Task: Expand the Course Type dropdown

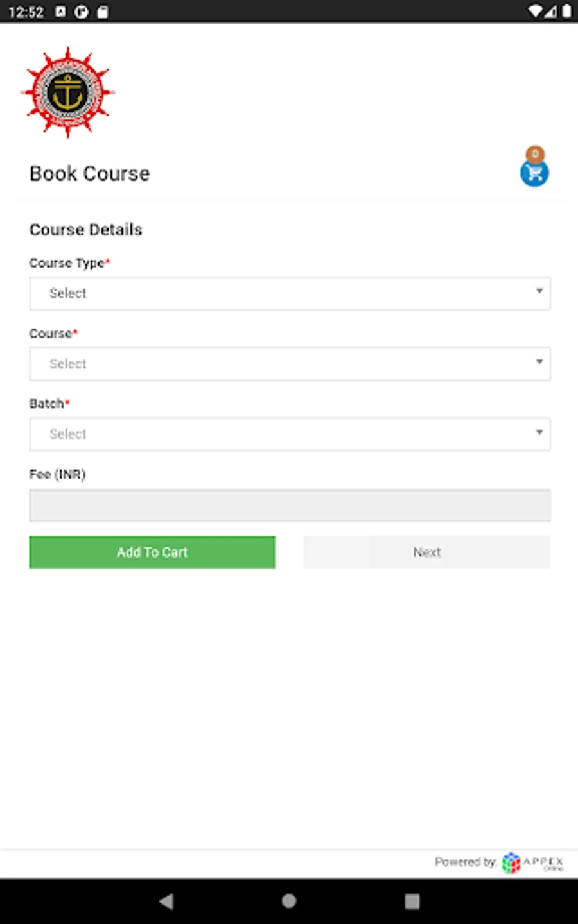Action: 290,294
